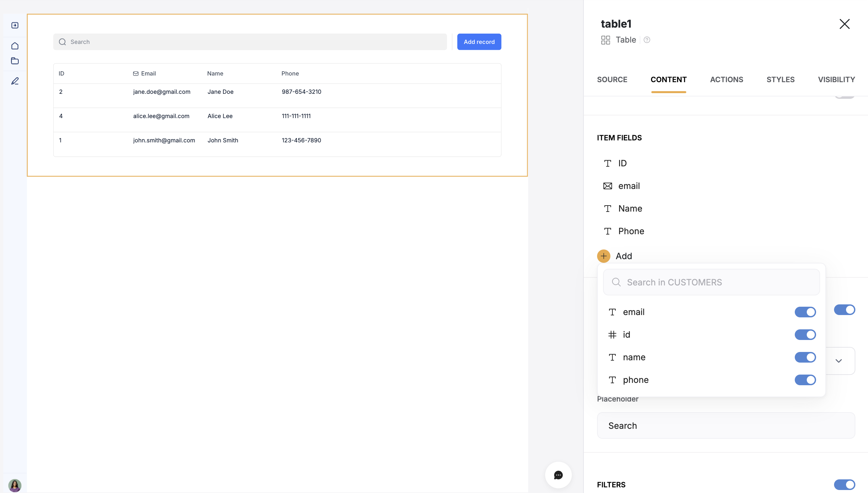Open the STYLES tab

pyautogui.click(x=780, y=80)
